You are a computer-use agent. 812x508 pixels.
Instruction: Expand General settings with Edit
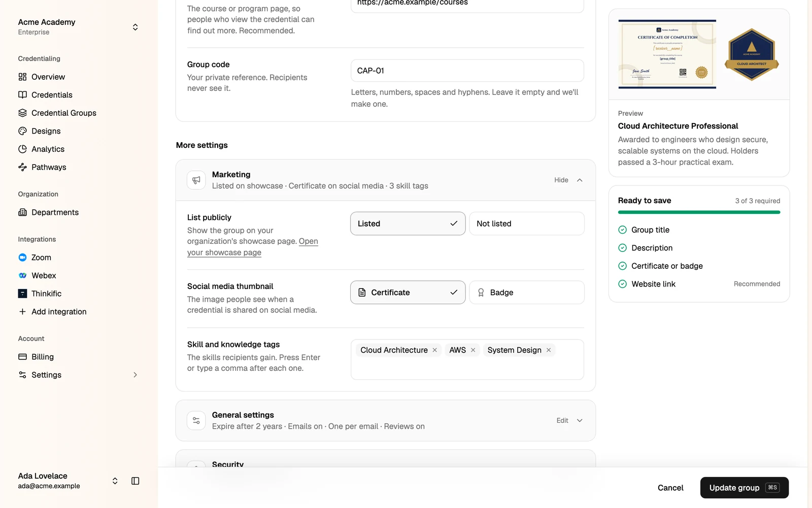[x=569, y=421]
